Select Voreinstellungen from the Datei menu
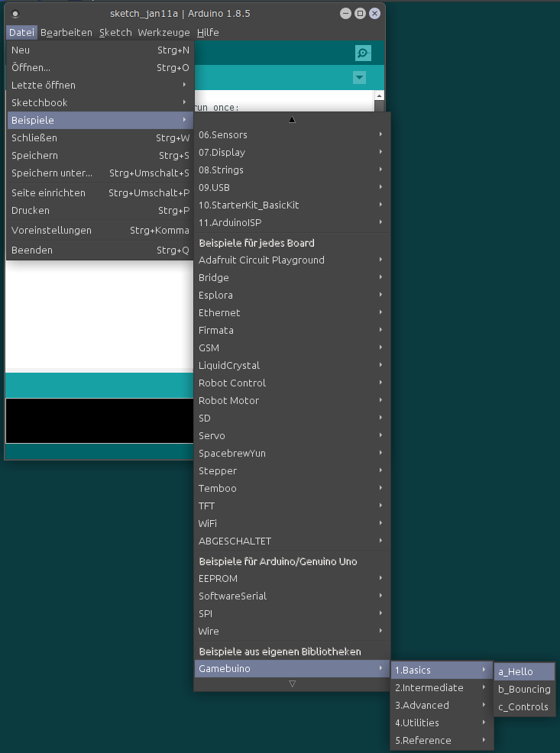The width and height of the screenshot is (560, 753). click(x=99, y=231)
